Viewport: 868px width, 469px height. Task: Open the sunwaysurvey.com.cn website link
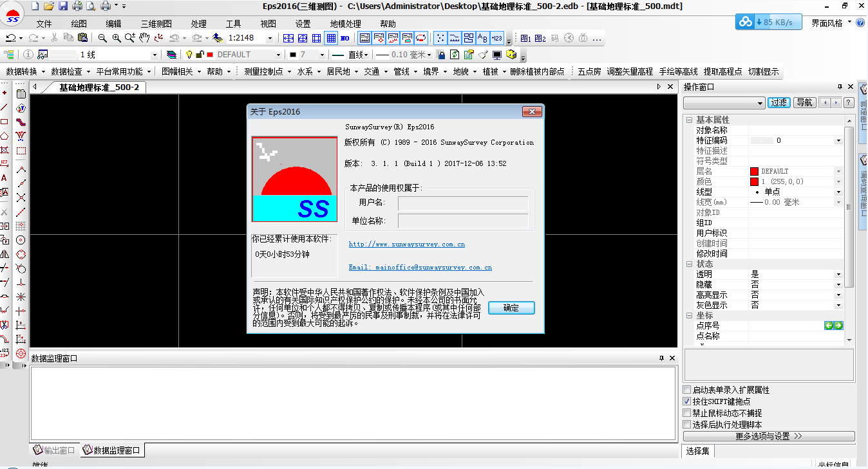click(407, 244)
